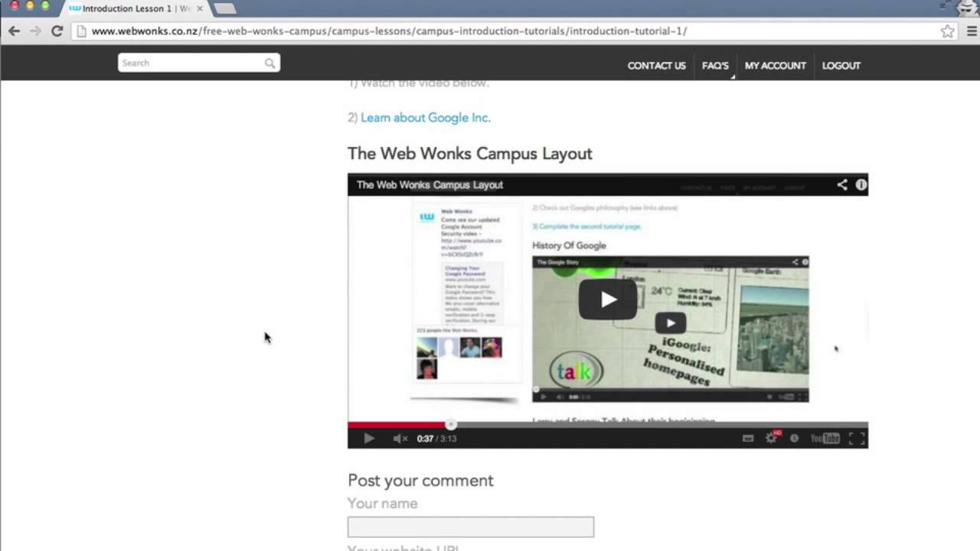Image resolution: width=980 pixels, height=551 pixels.
Task: Click the Your name input field
Action: [471, 527]
